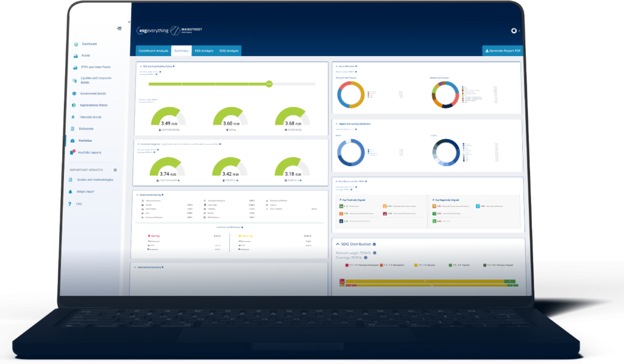
Task: Switch to the ESG Analysis tab
Action: 203,51
